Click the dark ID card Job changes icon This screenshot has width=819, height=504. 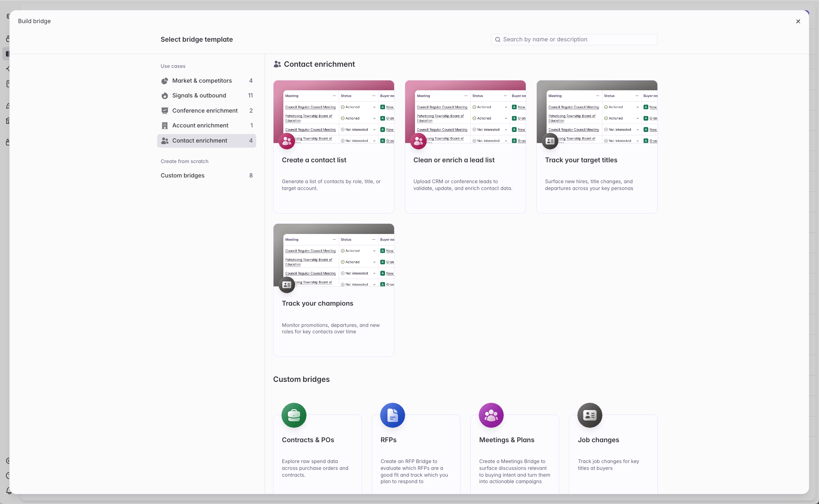590,415
